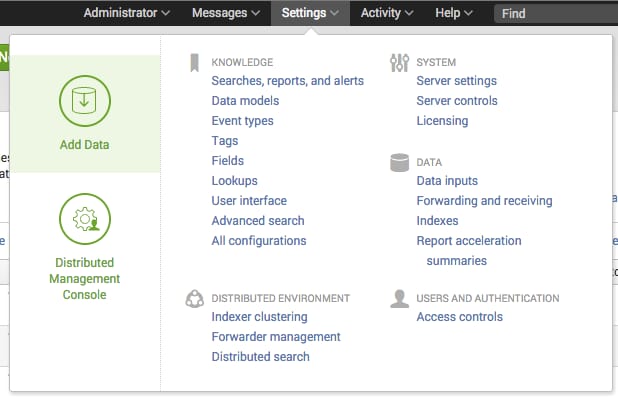Image resolution: width=618 pixels, height=398 pixels.
Task: Open the Help dropdown menu
Action: (x=454, y=13)
